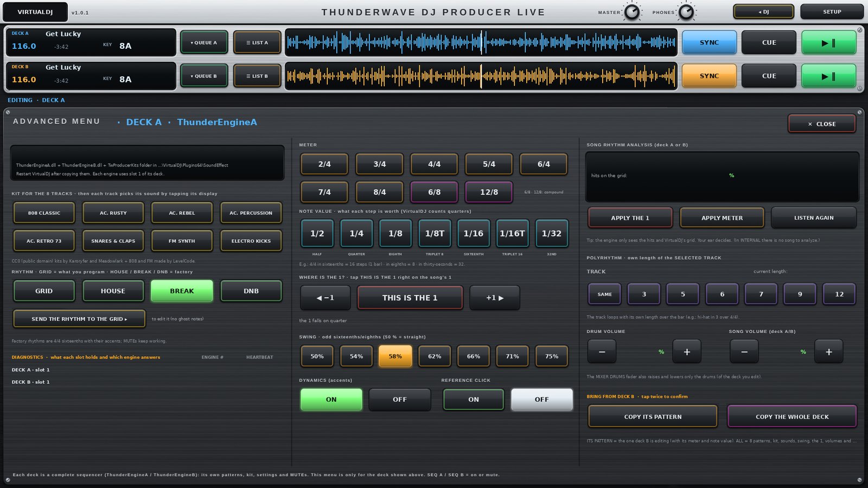868x488 pixels.
Task: Switch rhythm to GRID
Action: pos(44,291)
